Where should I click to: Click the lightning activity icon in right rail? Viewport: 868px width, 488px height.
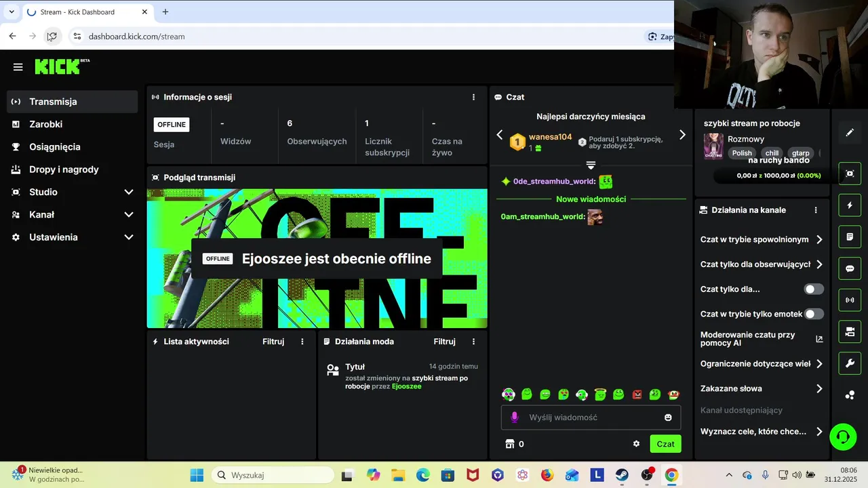[x=850, y=205]
